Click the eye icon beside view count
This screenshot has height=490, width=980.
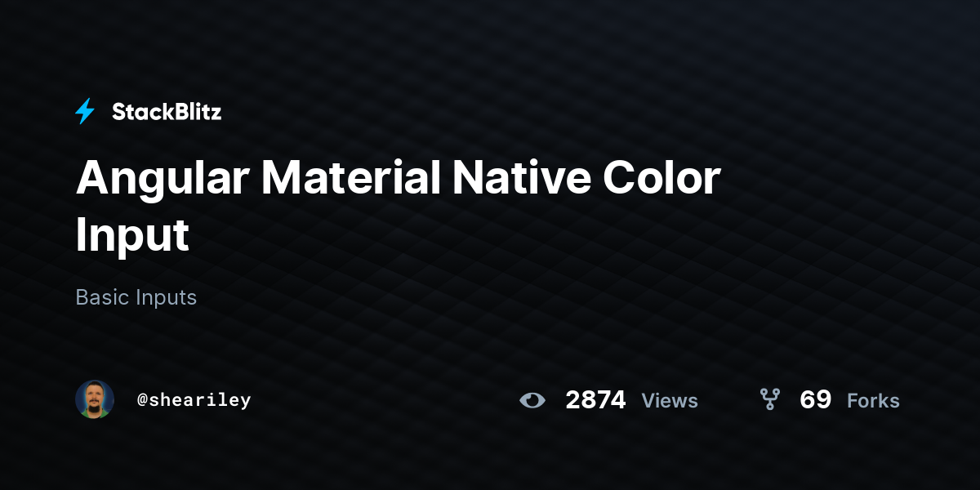pyautogui.click(x=532, y=400)
